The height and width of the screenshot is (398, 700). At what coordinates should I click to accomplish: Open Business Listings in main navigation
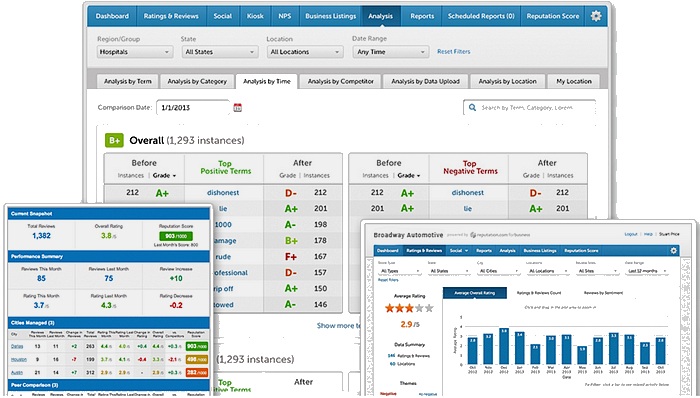[x=331, y=16]
